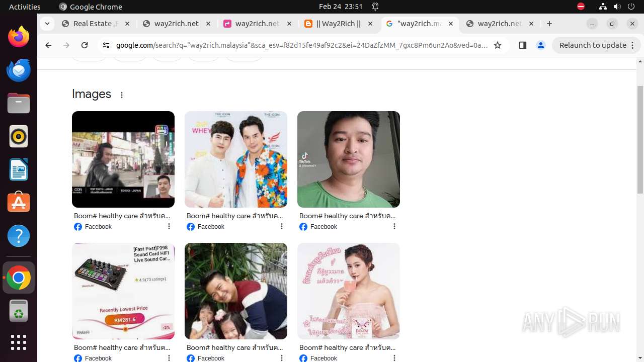Click the forward navigation arrow
Image resolution: width=644 pixels, height=362 pixels.
66,45
